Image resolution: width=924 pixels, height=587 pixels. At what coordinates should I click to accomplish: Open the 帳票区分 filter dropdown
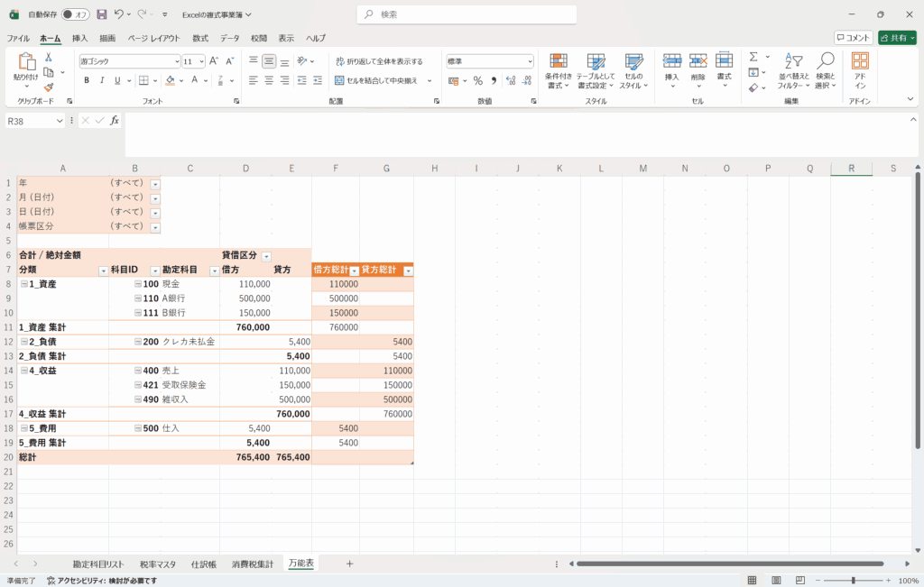coord(155,226)
